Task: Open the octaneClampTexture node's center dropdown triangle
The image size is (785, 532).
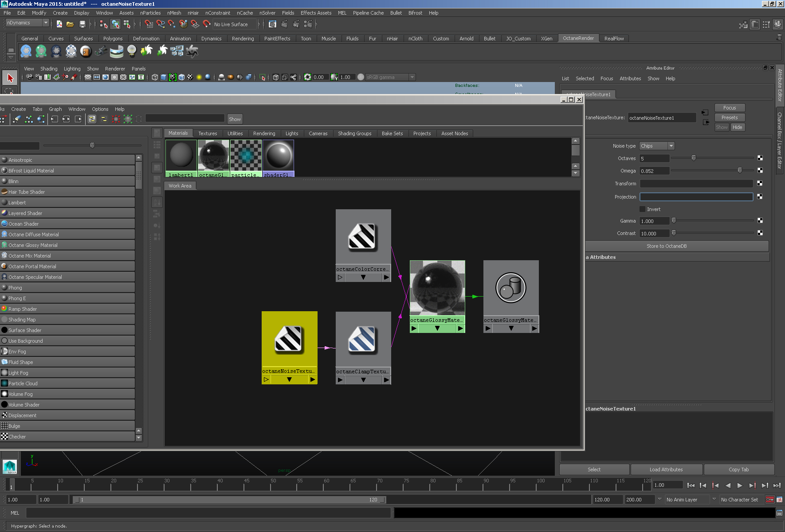Action: (363, 380)
